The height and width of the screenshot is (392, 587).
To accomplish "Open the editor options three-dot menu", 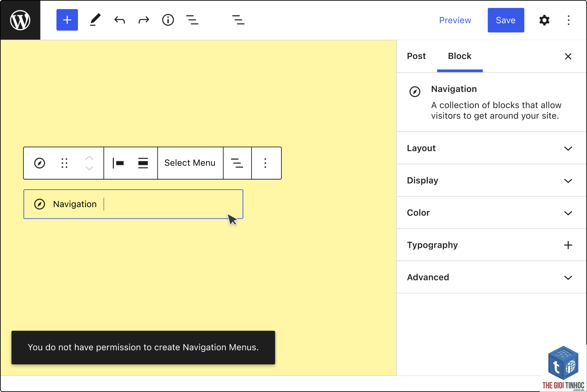I will click(x=568, y=20).
